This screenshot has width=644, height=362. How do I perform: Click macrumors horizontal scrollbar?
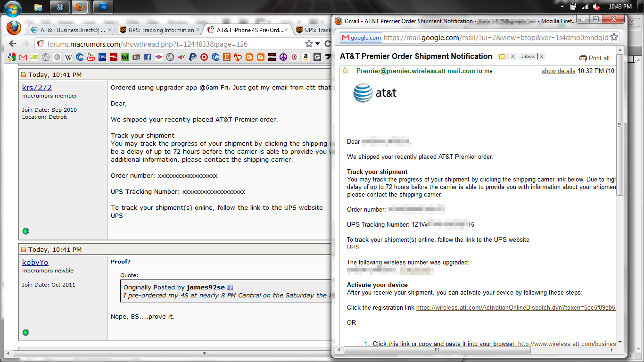[204, 354]
